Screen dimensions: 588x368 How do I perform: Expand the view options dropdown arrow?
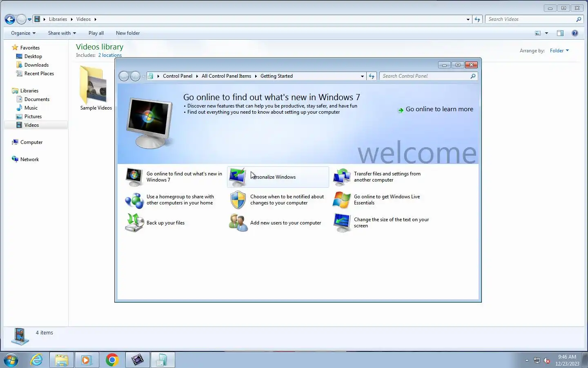pyautogui.click(x=546, y=33)
